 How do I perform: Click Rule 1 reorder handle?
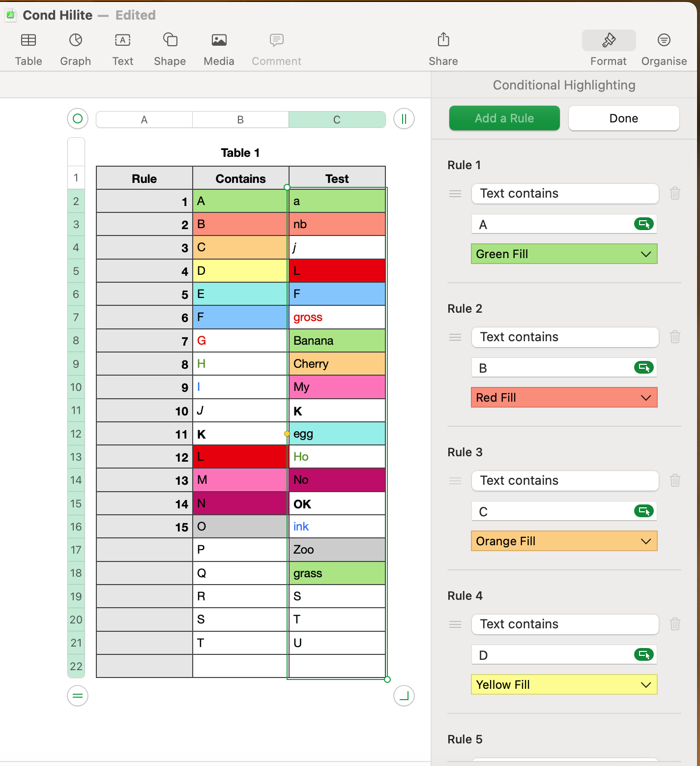[x=455, y=194]
